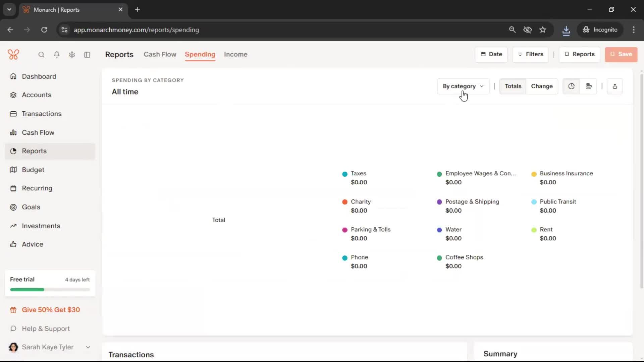Viewport: 644px width, 362px height.
Task: Bookmark page with browser star icon
Action: tap(543, 30)
